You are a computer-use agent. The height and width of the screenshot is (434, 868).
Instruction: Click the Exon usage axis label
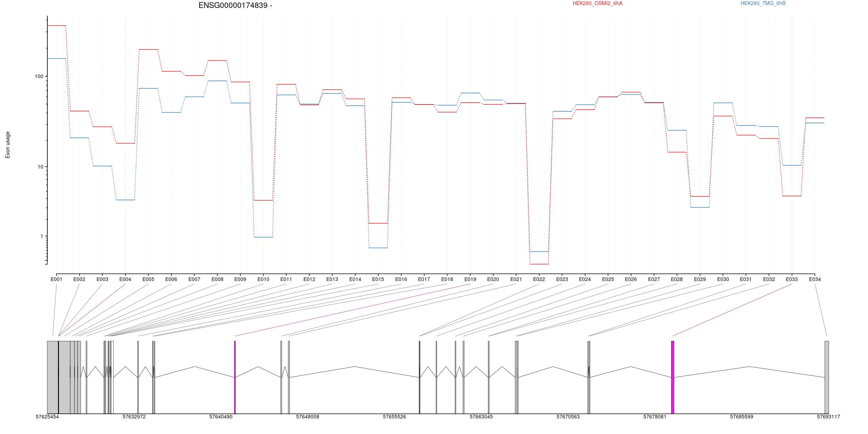pos(8,145)
